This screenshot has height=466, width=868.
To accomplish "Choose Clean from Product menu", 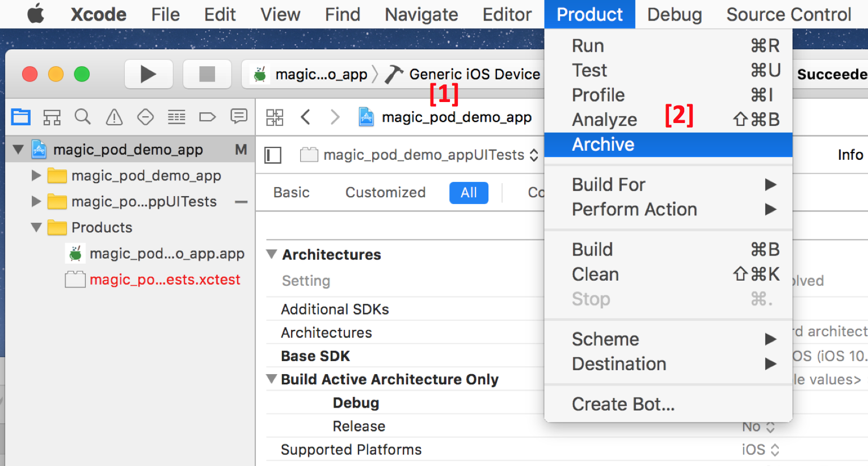I will coord(668,274).
